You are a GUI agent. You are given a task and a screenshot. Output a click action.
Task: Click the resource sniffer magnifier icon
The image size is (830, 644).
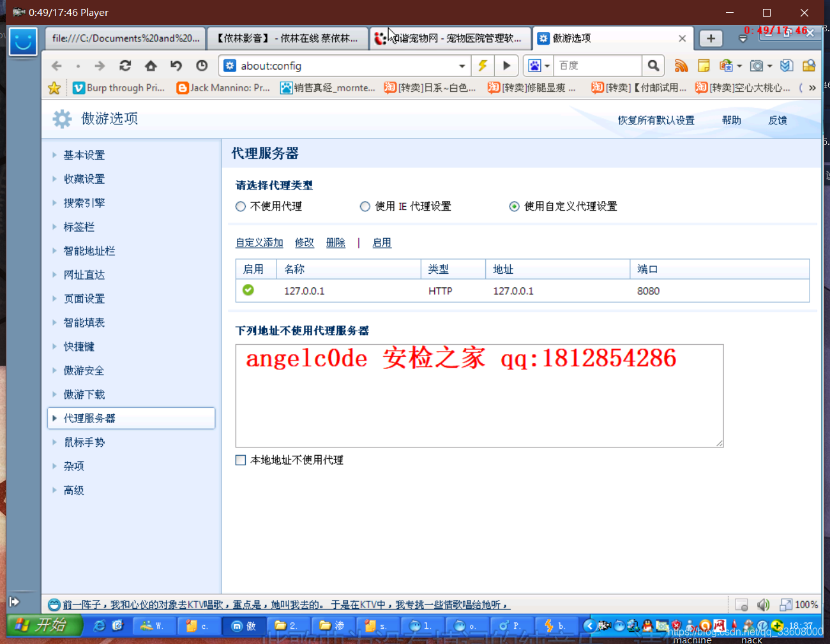tap(808, 65)
